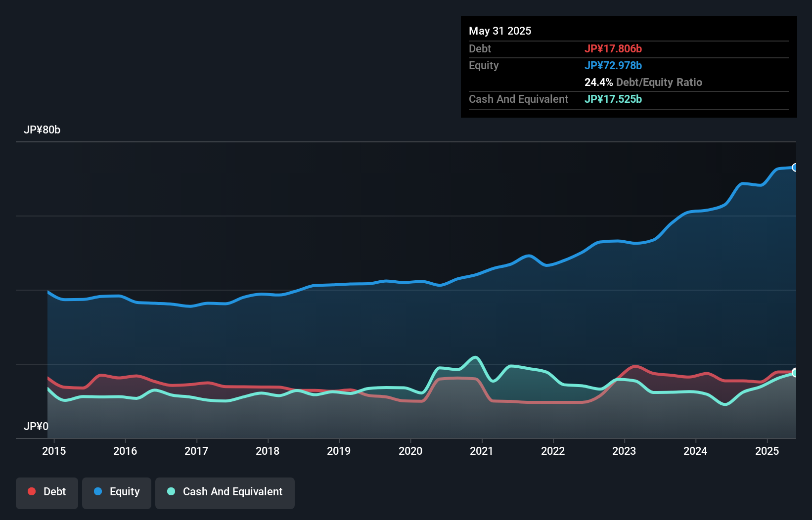Image resolution: width=812 pixels, height=520 pixels.
Task: Select the Cash endpoint marker at chart right edge
Action: point(795,372)
